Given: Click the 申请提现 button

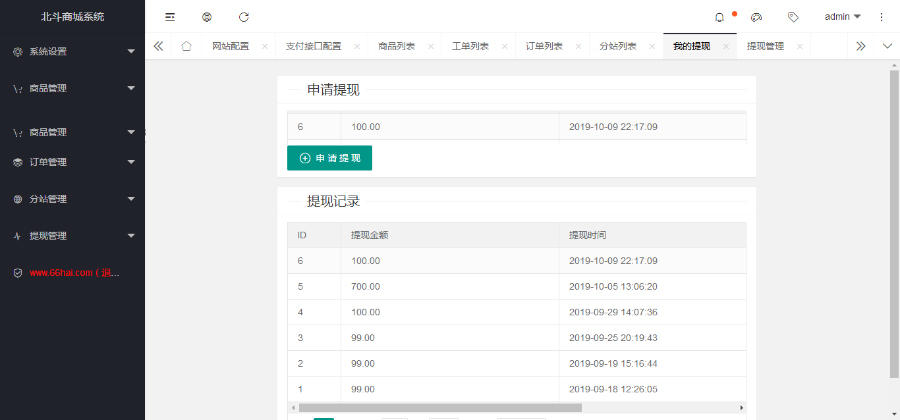Looking at the screenshot, I should point(329,158).
